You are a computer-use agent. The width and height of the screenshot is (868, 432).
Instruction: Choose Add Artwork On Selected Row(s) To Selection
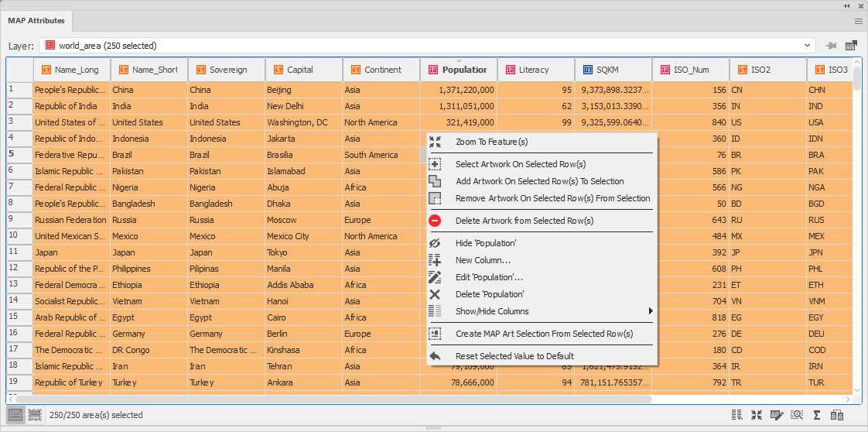(542, 181)
